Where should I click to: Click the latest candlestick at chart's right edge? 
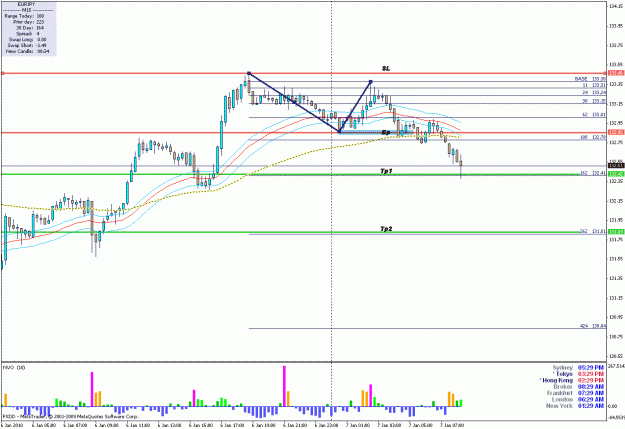[x=461, y=167]
